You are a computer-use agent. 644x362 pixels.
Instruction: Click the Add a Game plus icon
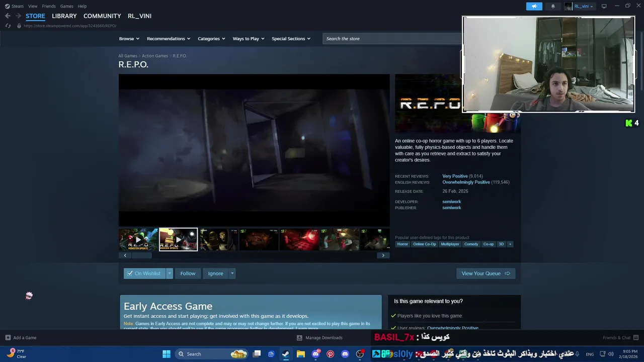(x=8, y=337)
